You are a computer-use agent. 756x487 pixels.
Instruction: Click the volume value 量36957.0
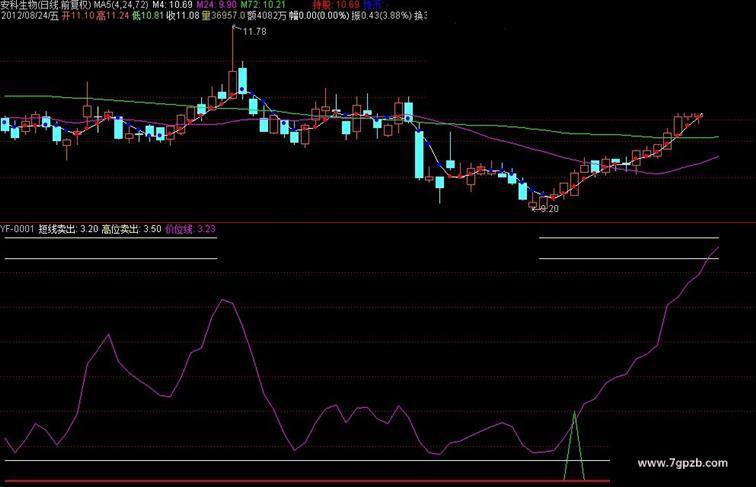click(x=223, y=15)
